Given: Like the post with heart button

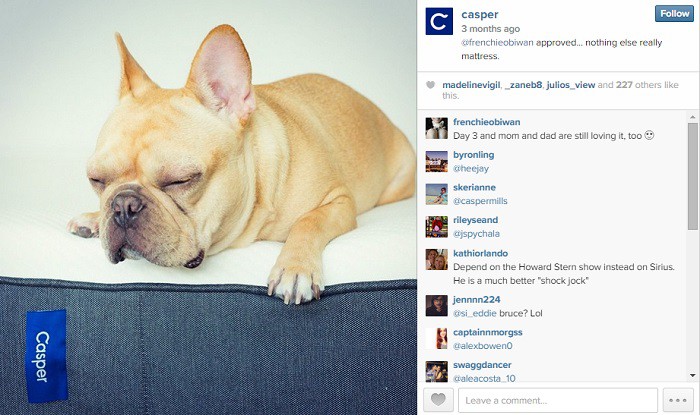Looking at the screenshot, I should pyautogui.click(x=438, y=400).
